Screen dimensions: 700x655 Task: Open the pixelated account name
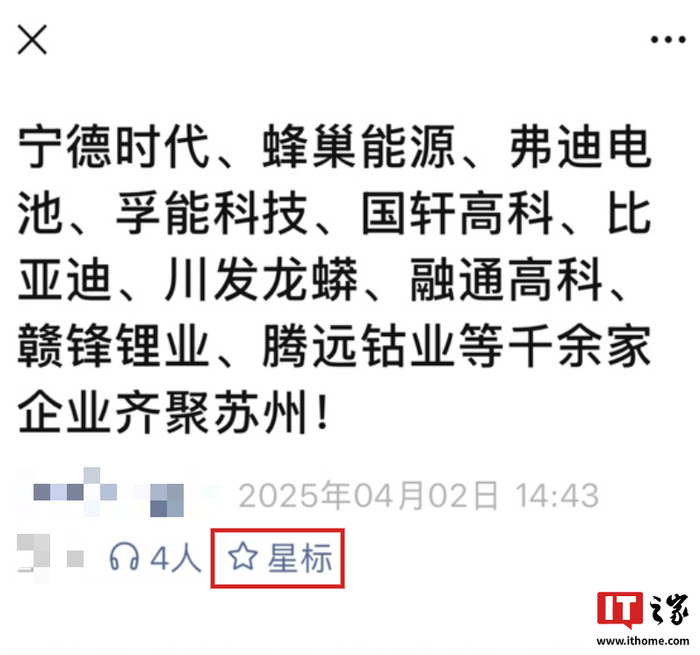(109, 492)
